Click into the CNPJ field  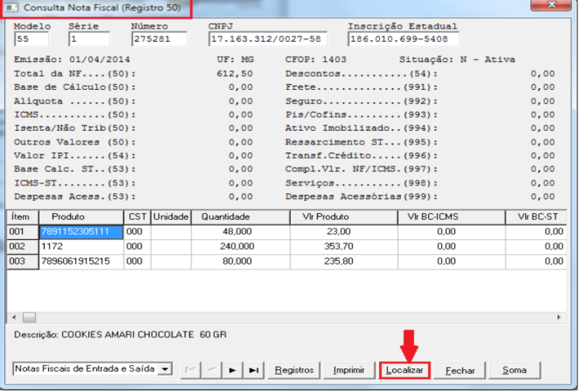(x=267, y=38)
